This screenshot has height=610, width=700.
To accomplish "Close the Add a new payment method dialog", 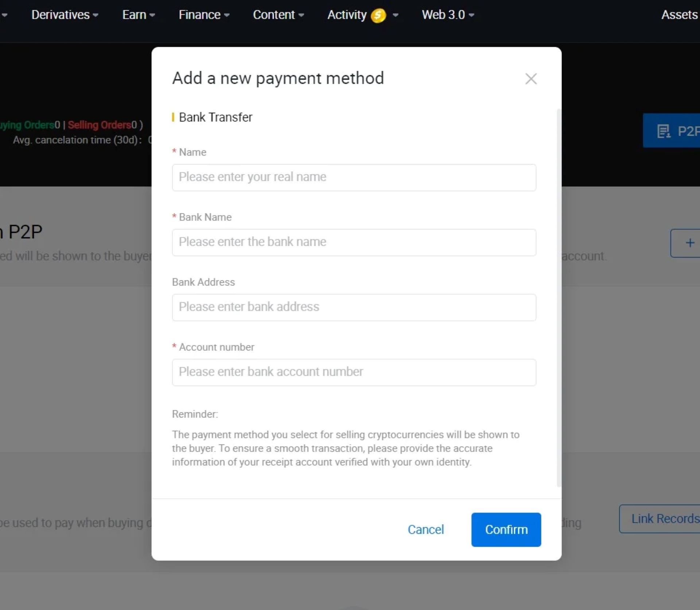I will coord(531,79).
